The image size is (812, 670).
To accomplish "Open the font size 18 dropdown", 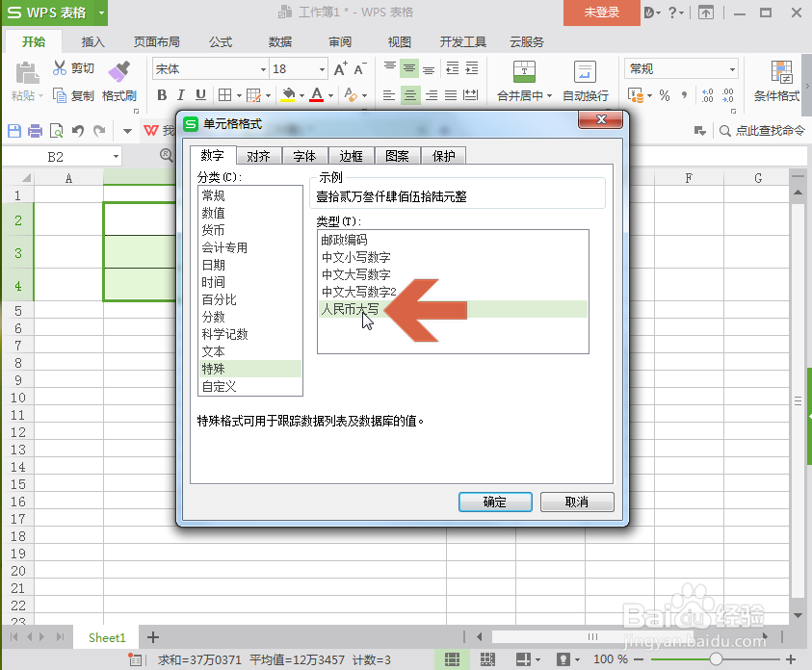I will pos(324,68).
